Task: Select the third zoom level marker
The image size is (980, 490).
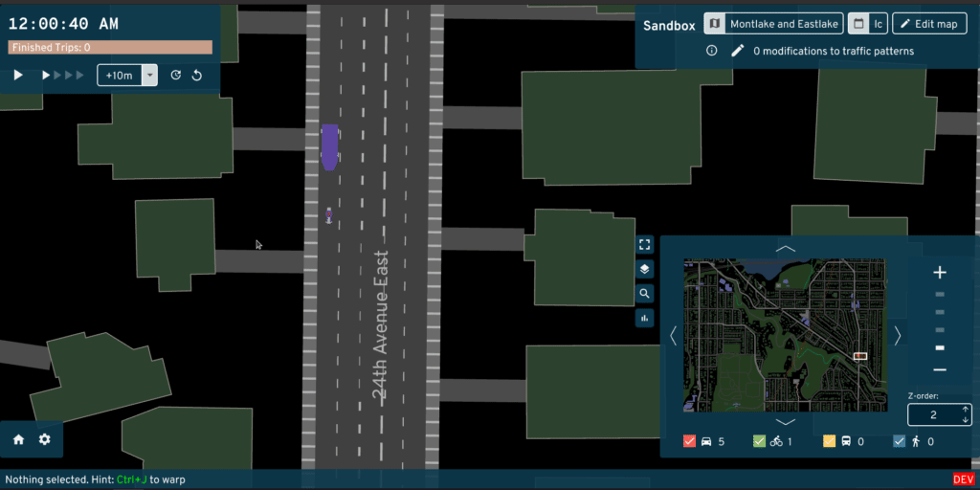Action: click(x=940, y=330)
